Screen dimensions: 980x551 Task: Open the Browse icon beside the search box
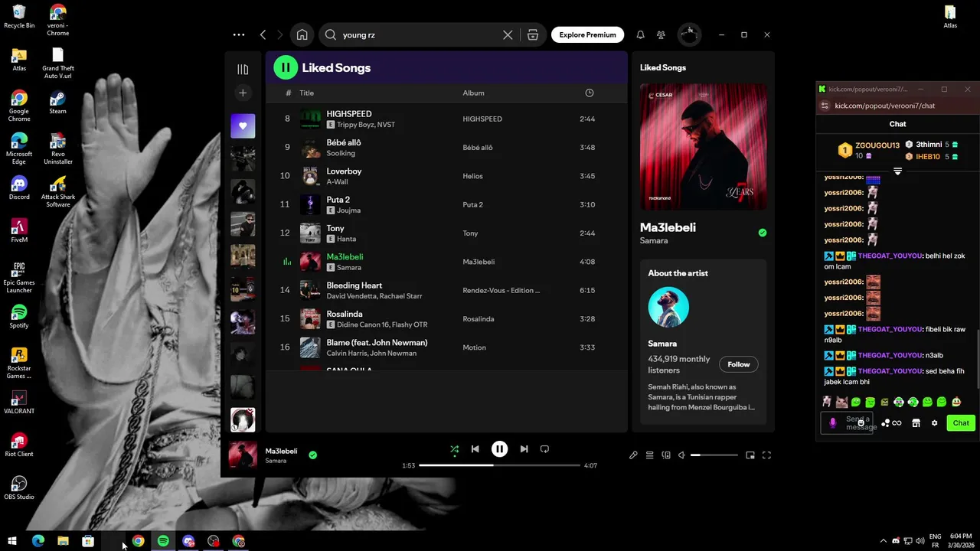coord(533,34)
